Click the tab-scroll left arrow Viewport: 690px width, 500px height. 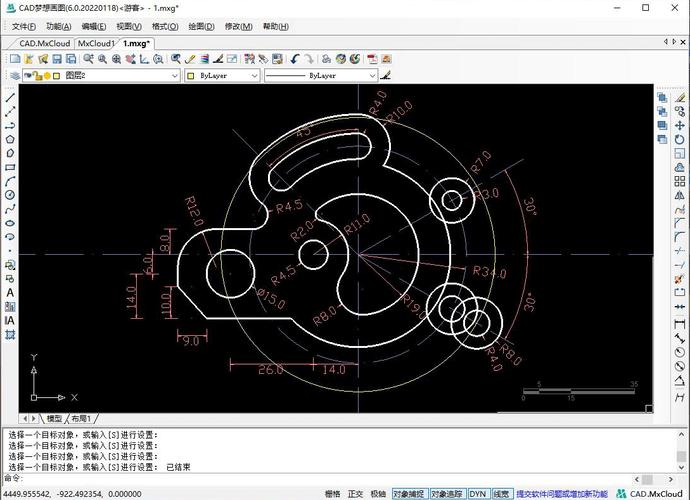pos(665,42)
